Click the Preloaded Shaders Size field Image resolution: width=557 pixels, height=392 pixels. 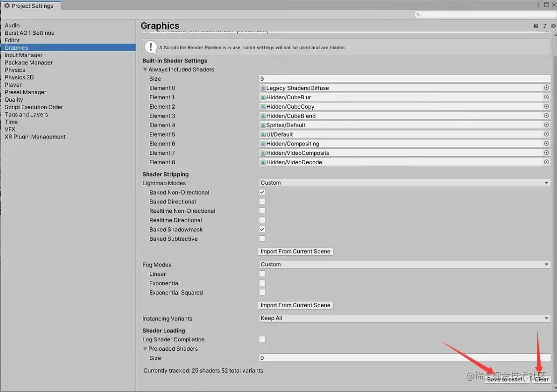pyautogui.click(x=405, y=358)
